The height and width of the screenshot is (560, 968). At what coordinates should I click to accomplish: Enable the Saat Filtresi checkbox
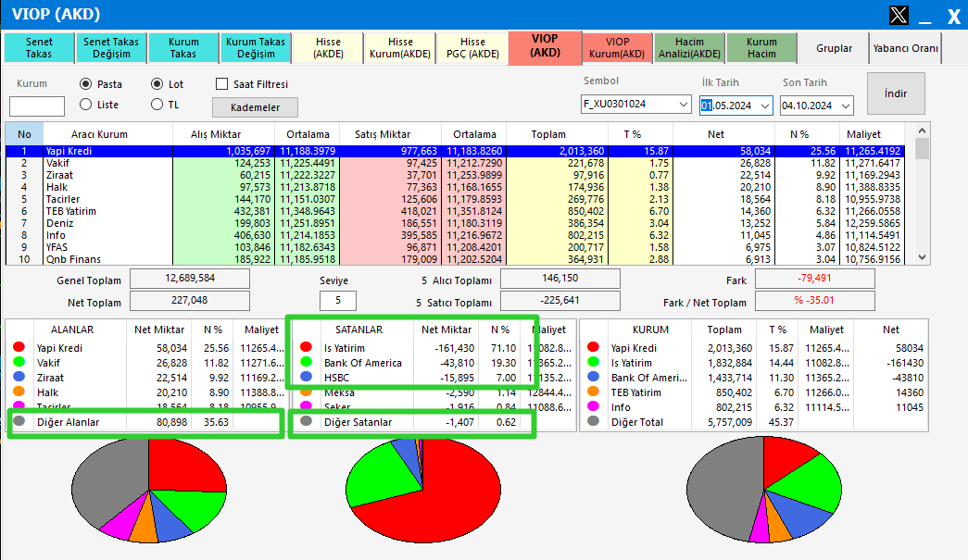coord(222,84)
